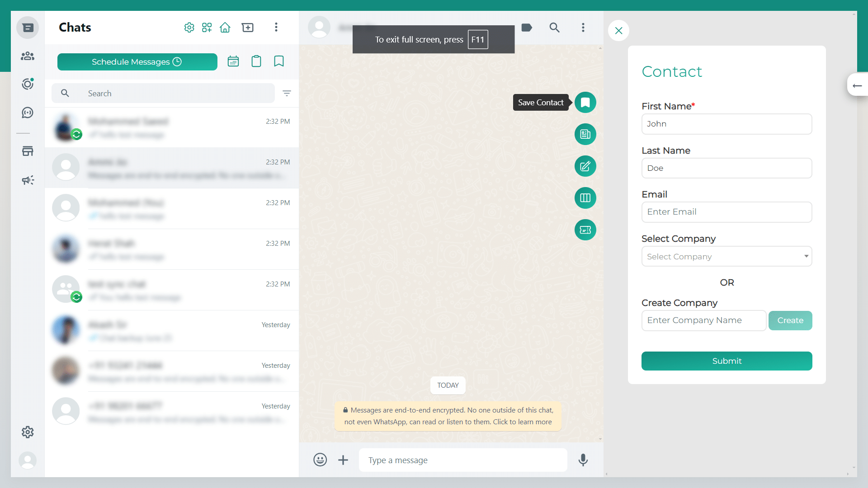
Task: Click the Create company button
Action: pyautogui.click(x=790, y=320)
